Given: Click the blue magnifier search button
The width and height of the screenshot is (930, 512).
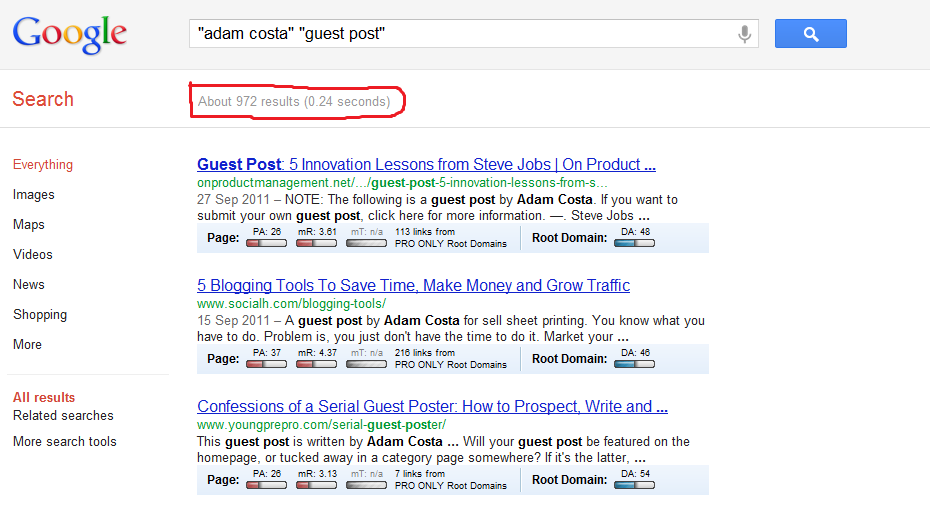Looking at the screenshot, I should [x=810, y=34].
